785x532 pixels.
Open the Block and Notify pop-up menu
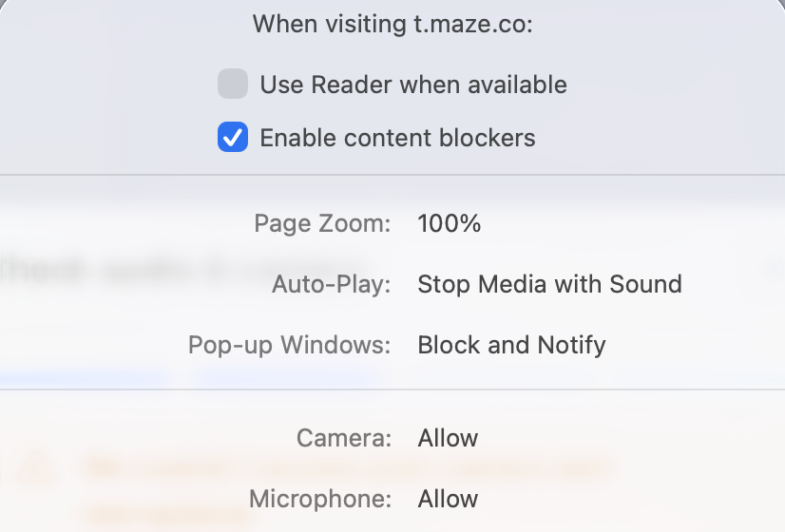(x=511, y=344)
